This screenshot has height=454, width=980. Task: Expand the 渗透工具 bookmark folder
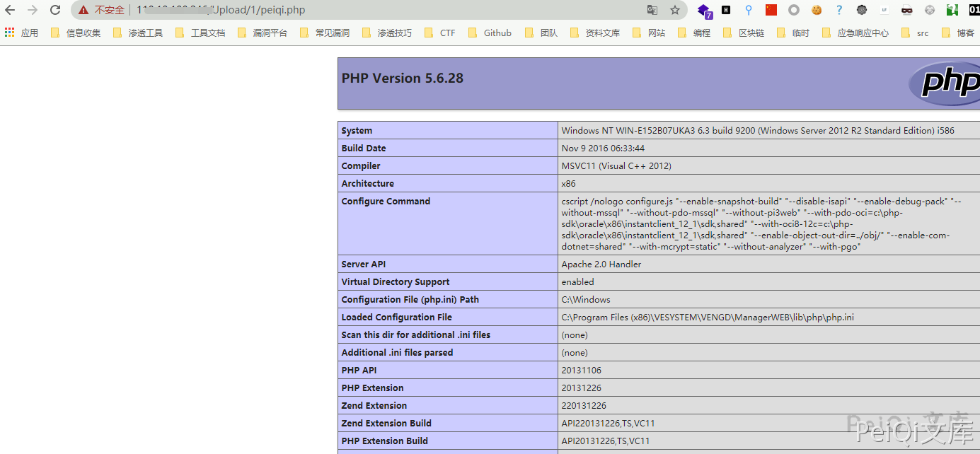point(139,33)
